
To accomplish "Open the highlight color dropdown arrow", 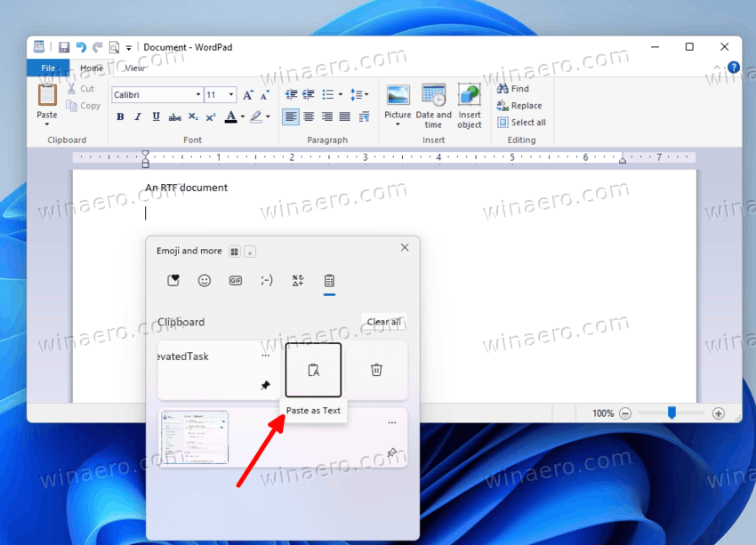I will (268, 116).
